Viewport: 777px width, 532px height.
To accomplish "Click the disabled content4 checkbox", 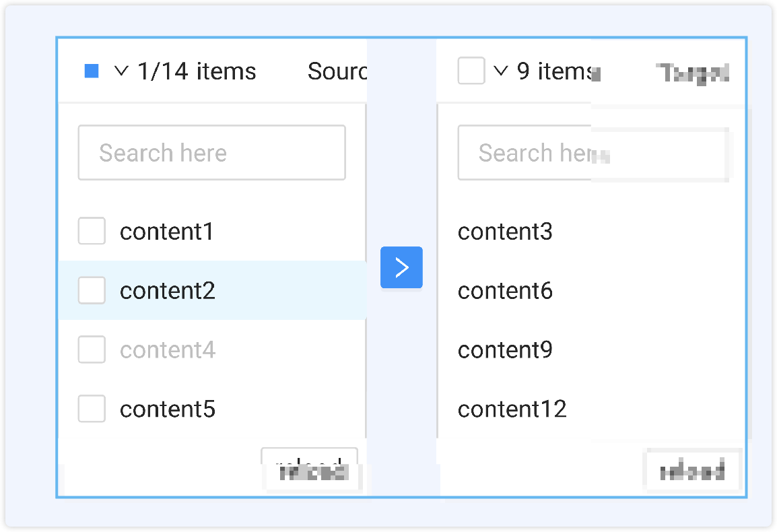I will click(92, 350).
